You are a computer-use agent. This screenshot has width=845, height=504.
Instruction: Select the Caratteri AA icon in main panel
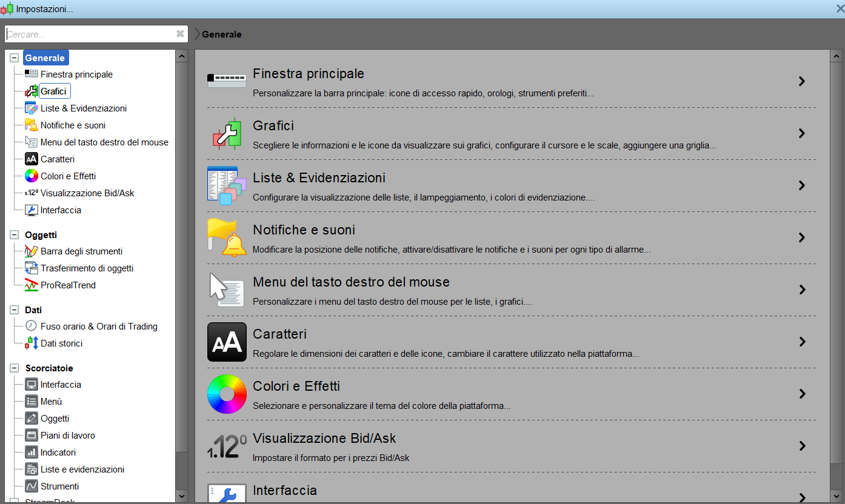(x=227, y=342)
